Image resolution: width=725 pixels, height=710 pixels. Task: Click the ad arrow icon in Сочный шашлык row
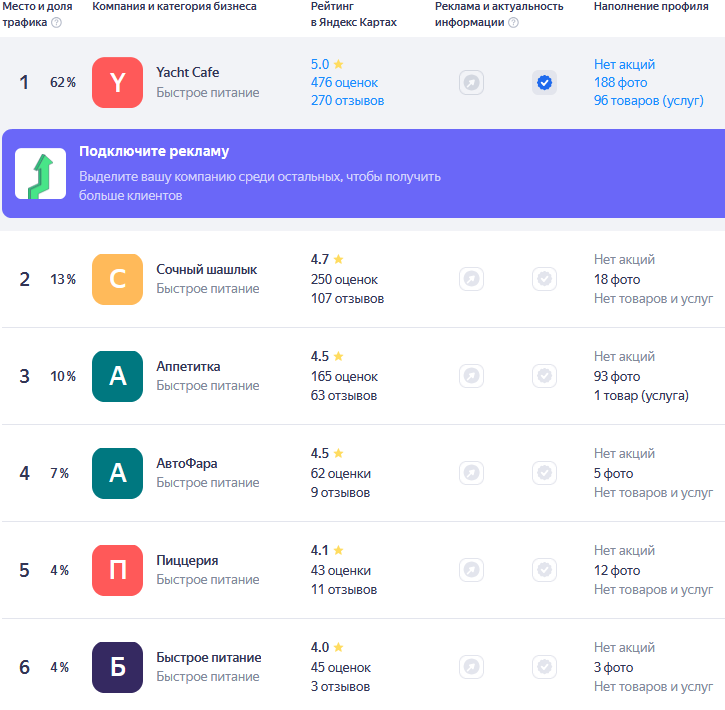(x=472, y=279)
